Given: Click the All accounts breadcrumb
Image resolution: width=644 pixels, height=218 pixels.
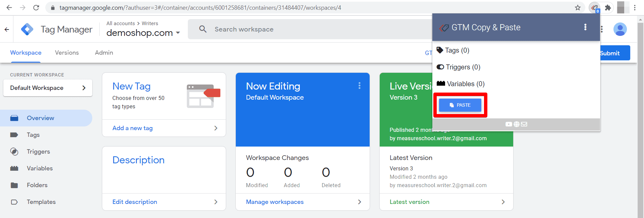Looking at the screenshot, I should pos(120,23).
